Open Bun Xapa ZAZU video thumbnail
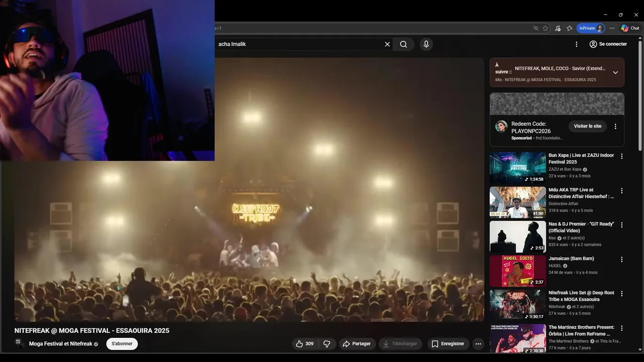The height and width of the screenshot is (362, 644). (x=518, y=168)
